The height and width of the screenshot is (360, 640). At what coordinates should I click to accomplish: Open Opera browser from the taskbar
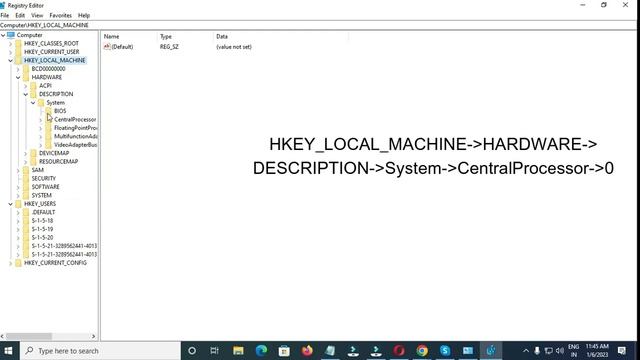399,351
